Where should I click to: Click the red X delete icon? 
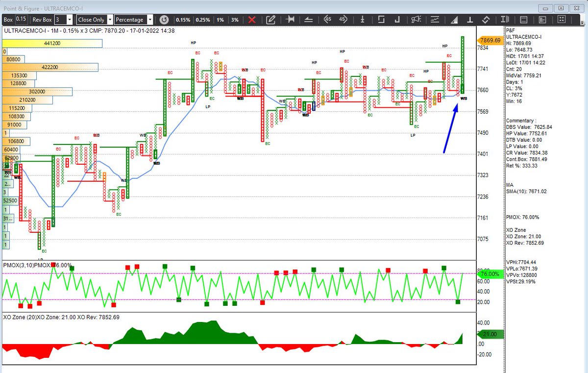pos(251,20)
